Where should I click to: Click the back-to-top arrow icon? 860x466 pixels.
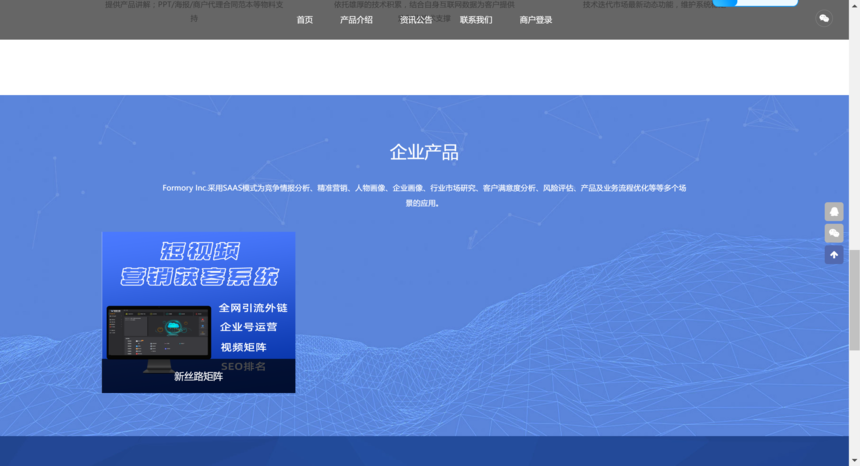tap(833, 255)
